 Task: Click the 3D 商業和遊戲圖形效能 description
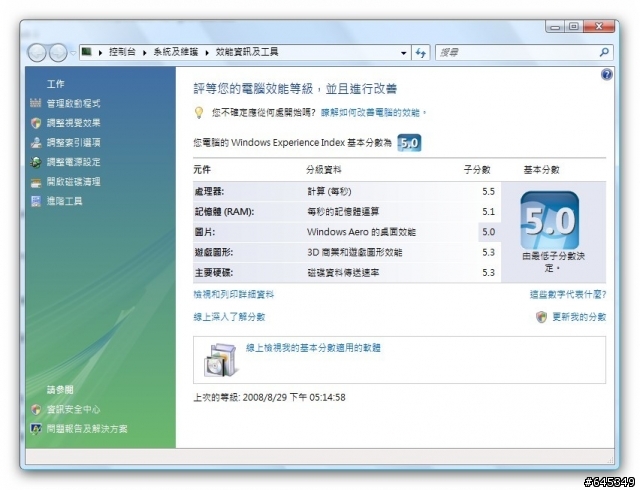point(355,252)
